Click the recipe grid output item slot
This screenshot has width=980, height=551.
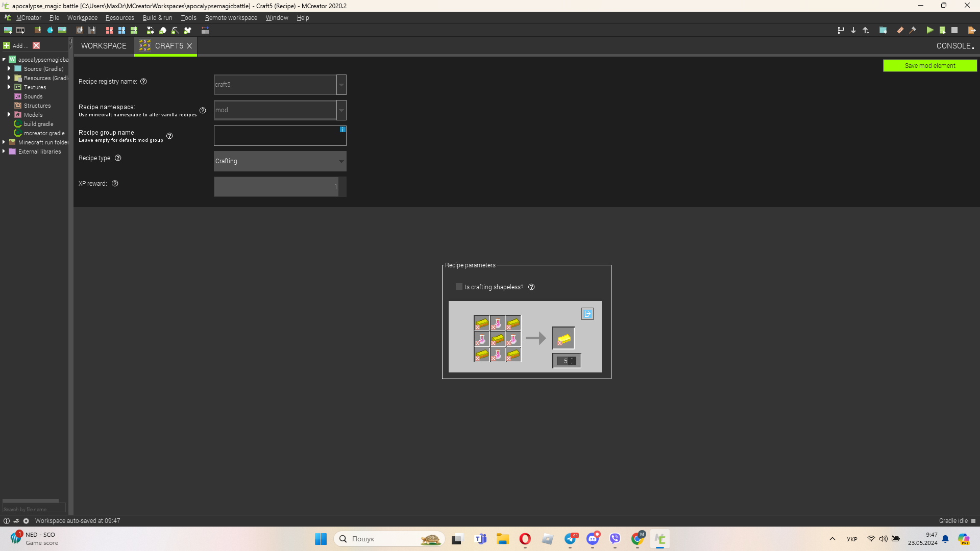(565, 338)
